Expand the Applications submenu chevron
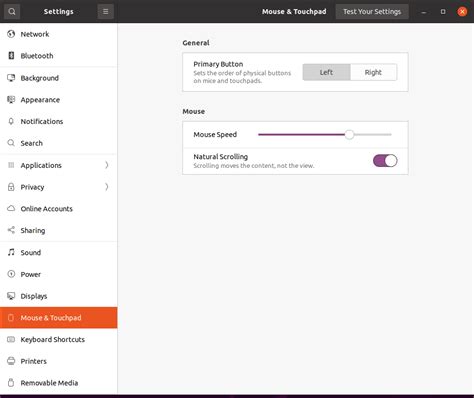 [107, 165]
